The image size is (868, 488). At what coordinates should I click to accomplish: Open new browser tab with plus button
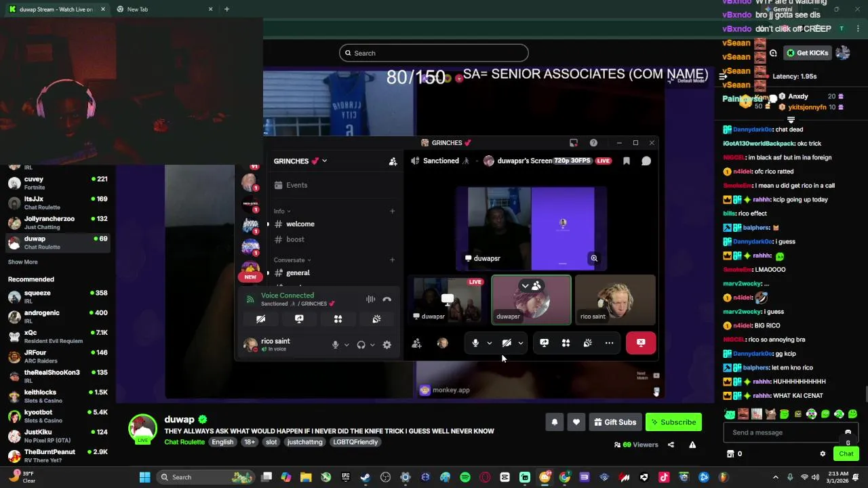[226, 9]
